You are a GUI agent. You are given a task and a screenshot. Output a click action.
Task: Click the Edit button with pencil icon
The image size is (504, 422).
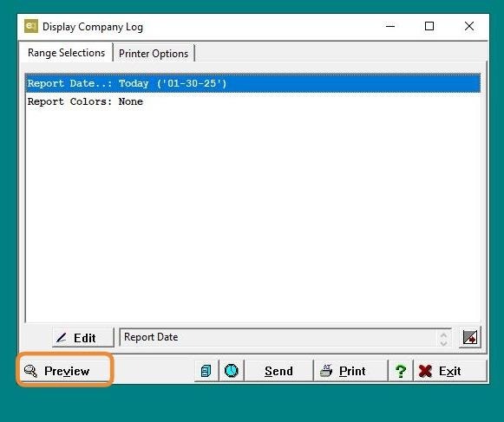(x=83, y=338)
